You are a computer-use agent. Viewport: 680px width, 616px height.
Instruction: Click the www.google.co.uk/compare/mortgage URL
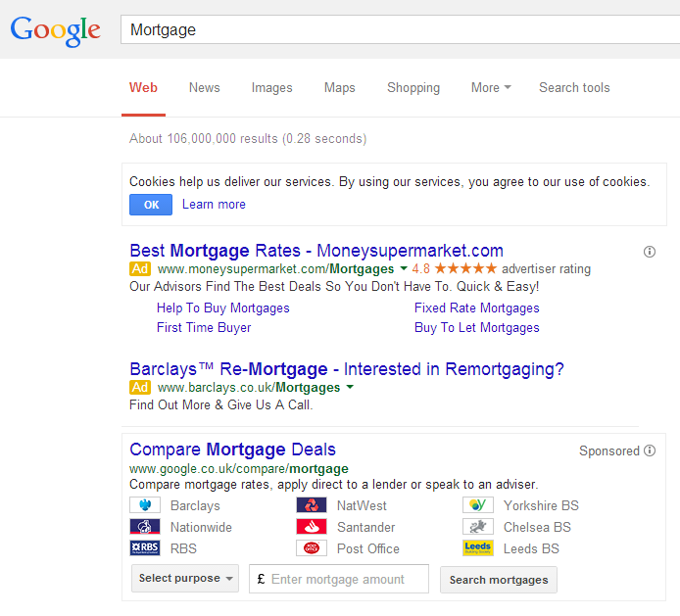(239, 469)
